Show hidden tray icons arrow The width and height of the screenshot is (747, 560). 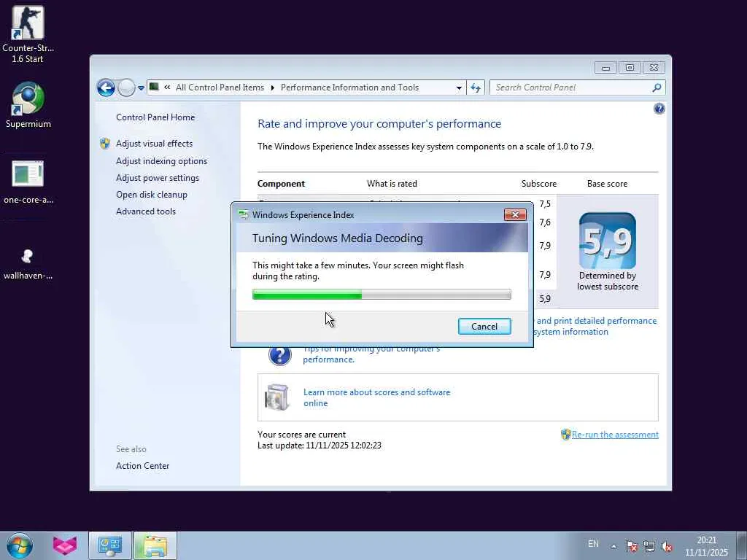click(x=614, y=546)
